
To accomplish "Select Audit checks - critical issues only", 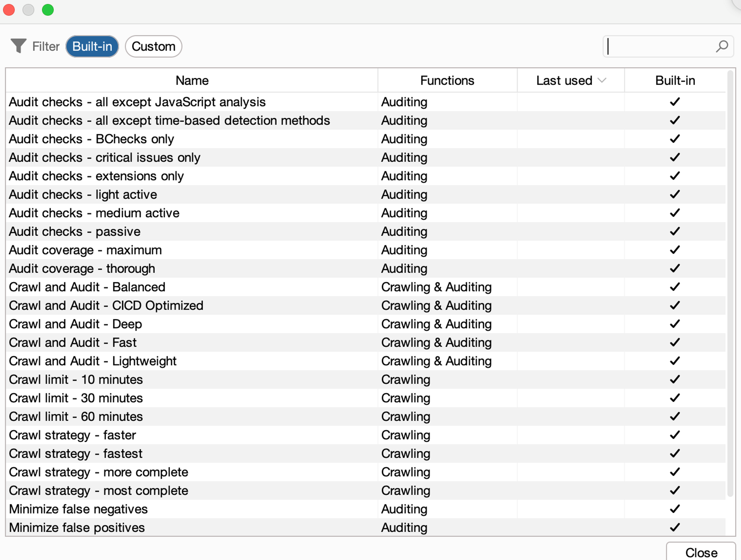I will (105, 158).
